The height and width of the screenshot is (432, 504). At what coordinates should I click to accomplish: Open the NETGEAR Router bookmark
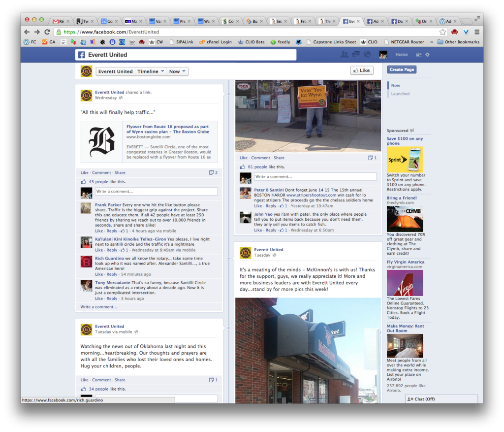click(404, 42)
